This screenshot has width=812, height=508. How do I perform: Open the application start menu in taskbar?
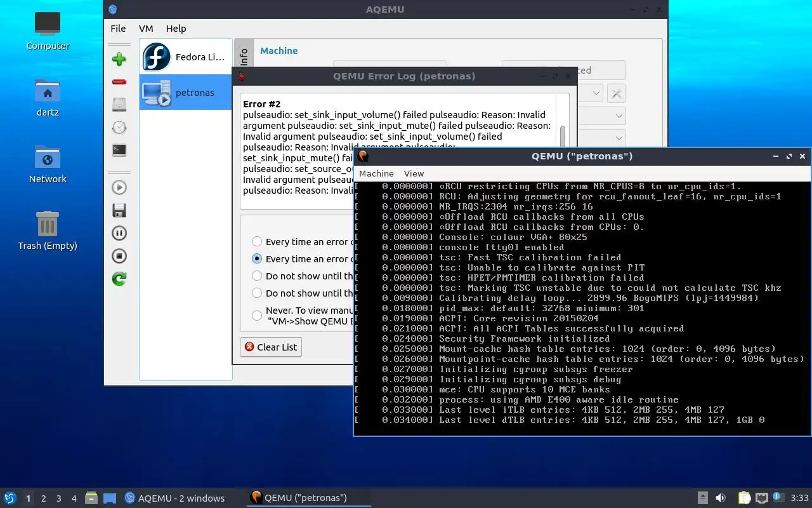(x=10, y=498)
